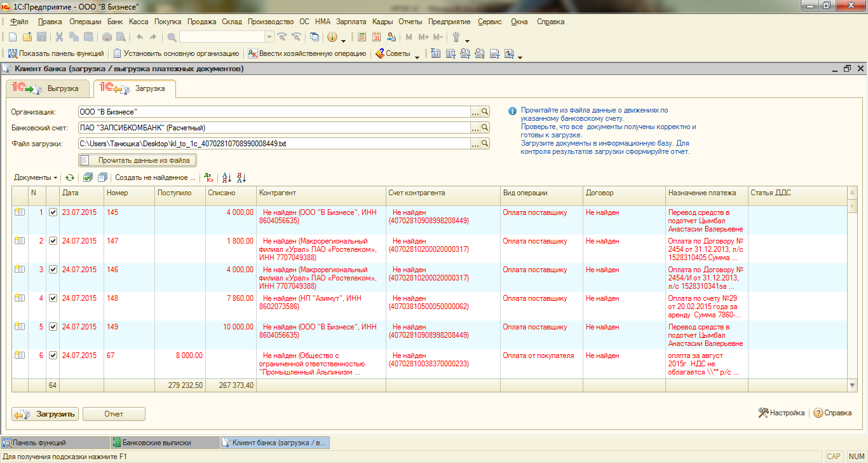
Task: Click the check-all flags icon
Action: click(x=88, y=178)
